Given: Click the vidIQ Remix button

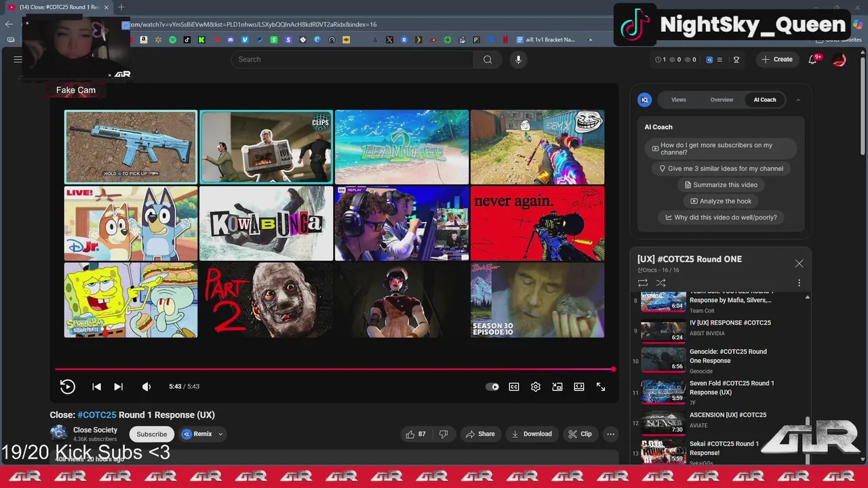Looking at the screenshot, I should coord(197,434).
